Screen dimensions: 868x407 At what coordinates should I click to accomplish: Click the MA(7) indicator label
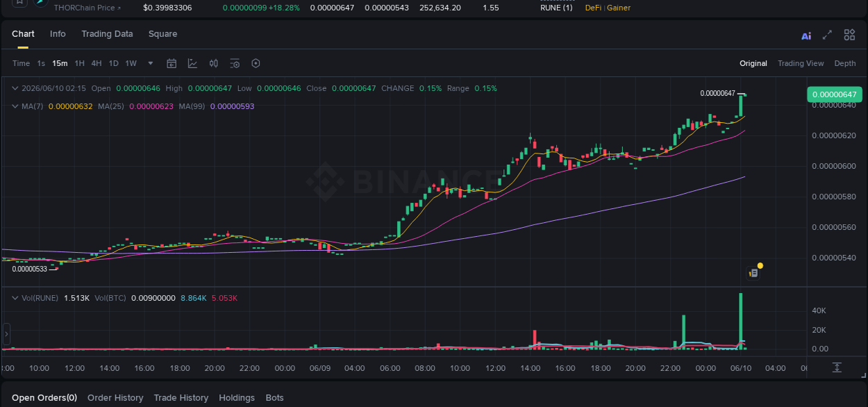point(32,106)
